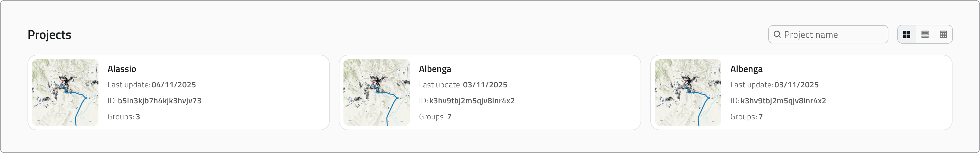Image resolution: width=980 pixels, height=153 pixels.
Task: Select the ID in the middle Albenga card
Action: pyautogui.click(x=472, y=100)
